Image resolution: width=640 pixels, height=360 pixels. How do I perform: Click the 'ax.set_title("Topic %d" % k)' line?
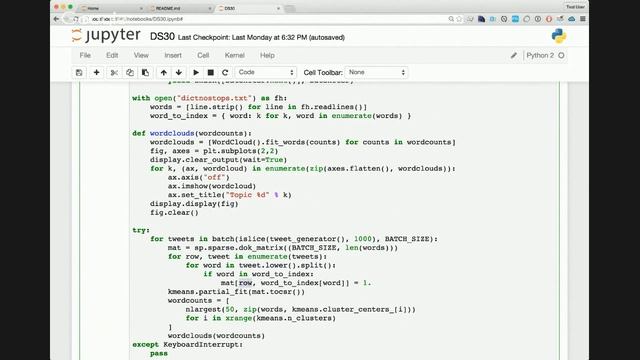[x=229, y=195]
